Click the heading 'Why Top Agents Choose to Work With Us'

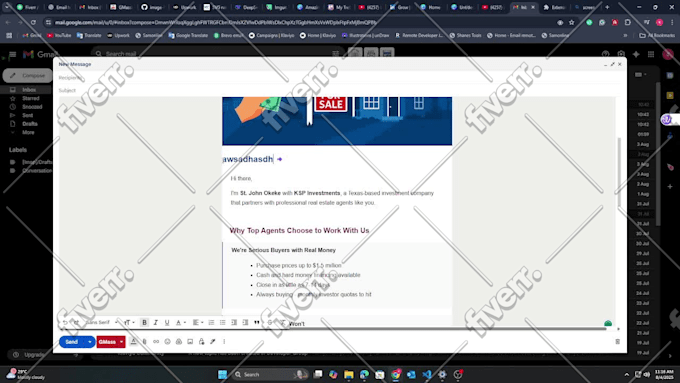tap(299, 230)
